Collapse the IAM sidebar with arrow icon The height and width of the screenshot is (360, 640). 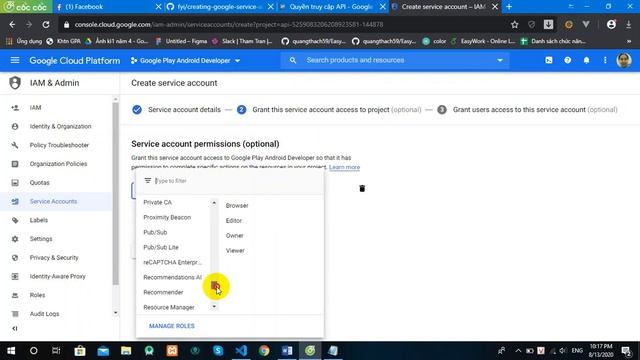(15, 328)
